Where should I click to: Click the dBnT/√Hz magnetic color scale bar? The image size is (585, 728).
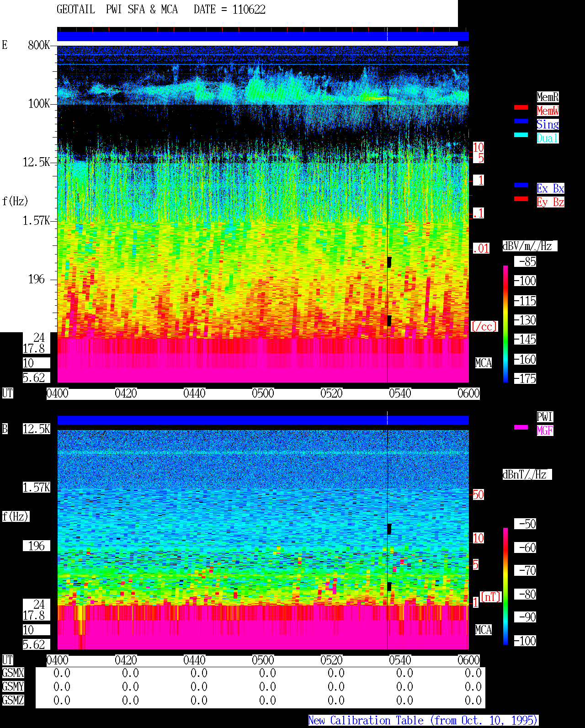pos(505,586)
